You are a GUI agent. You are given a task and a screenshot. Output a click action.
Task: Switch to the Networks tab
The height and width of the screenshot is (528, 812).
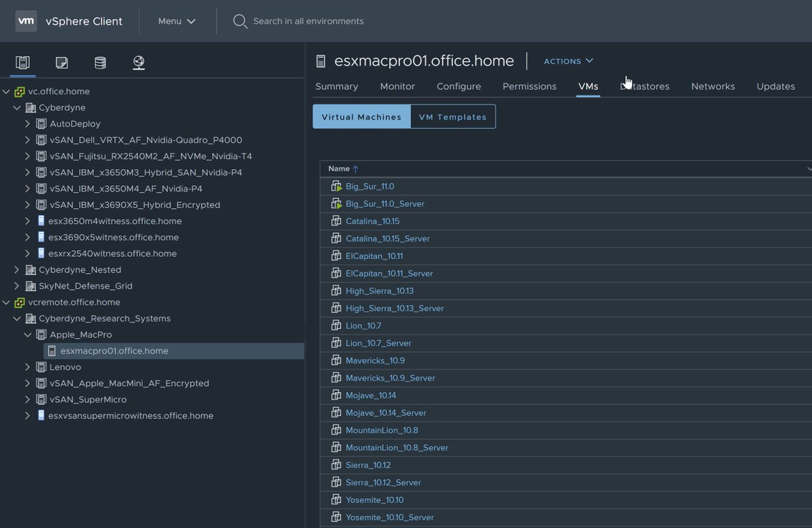pos(713,87)
